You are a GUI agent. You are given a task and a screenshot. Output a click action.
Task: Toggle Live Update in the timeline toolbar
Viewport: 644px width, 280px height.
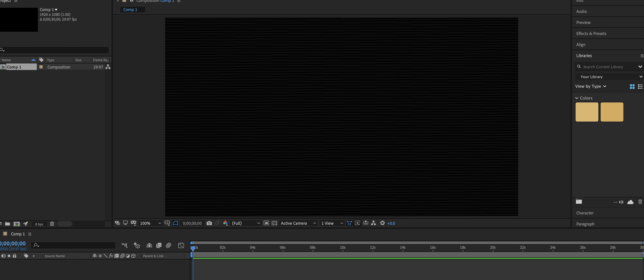[x=357, y=223]
